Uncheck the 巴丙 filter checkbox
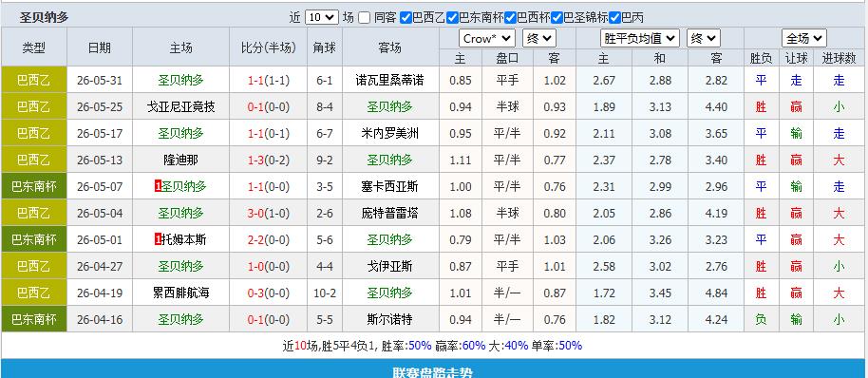The width and height of the screenshot is (868, 378). pyautogui.click(x=614, y=18)
